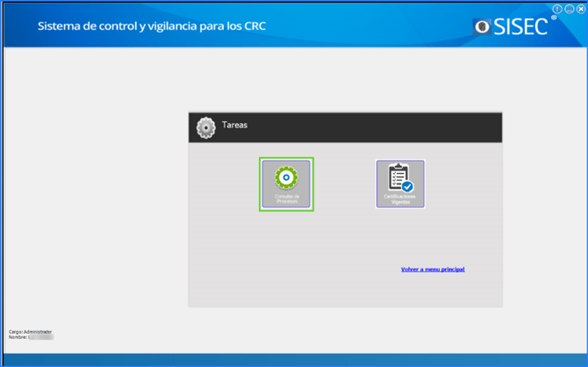
Task: Follow the Volver a menu principal link
Action: [x=433, y=269]
